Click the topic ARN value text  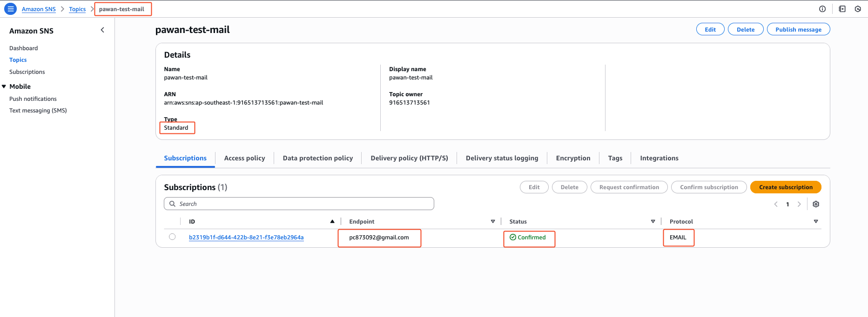pyautogui.click(x=243, y=103)
